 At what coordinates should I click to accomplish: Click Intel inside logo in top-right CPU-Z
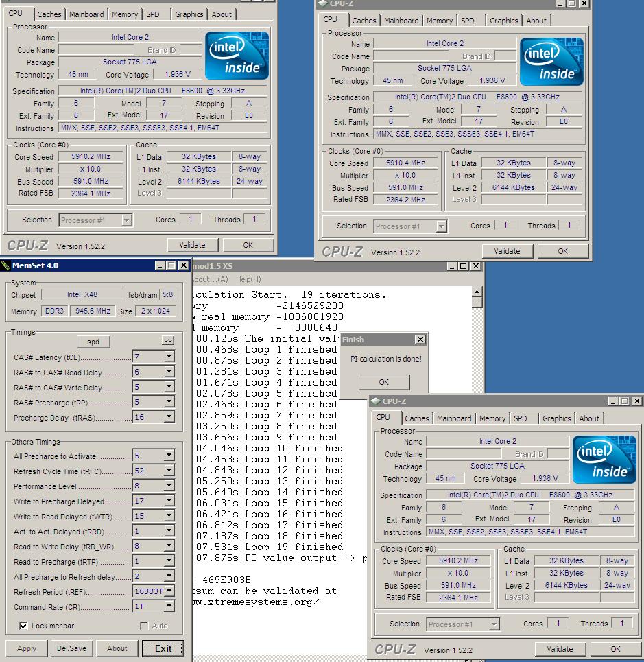pos(551,62)
